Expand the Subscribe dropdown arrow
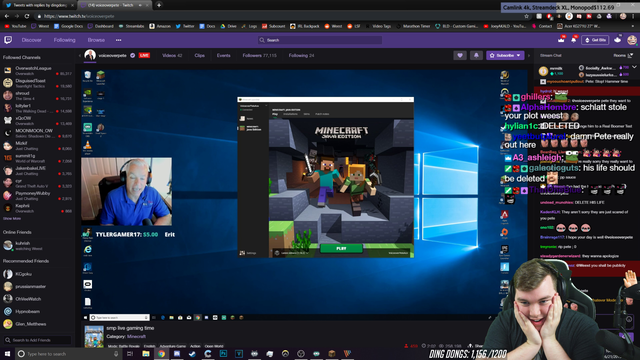The width and height of the screenshot is (640, 360). pos(518,56)
